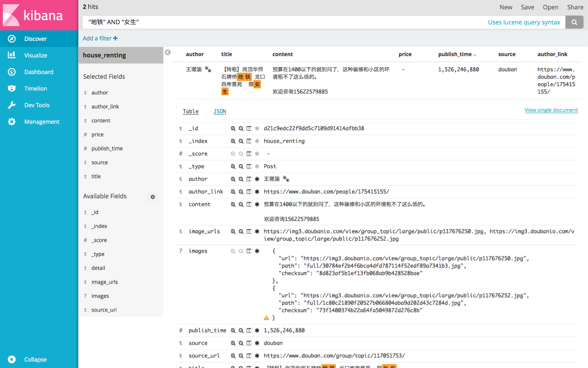Toggle image_urls column in table
Image resolution: width=588 pixels, height=368 pixels.
(x=249, y=231)
